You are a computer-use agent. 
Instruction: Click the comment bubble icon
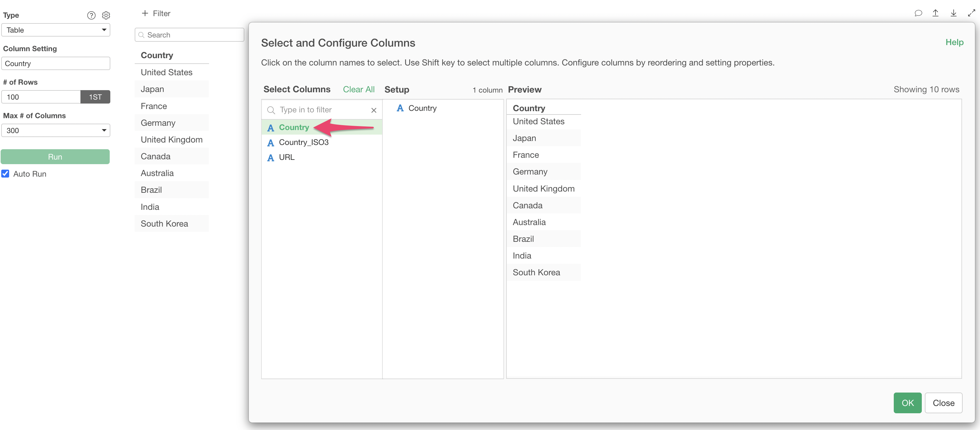point(918,13)
